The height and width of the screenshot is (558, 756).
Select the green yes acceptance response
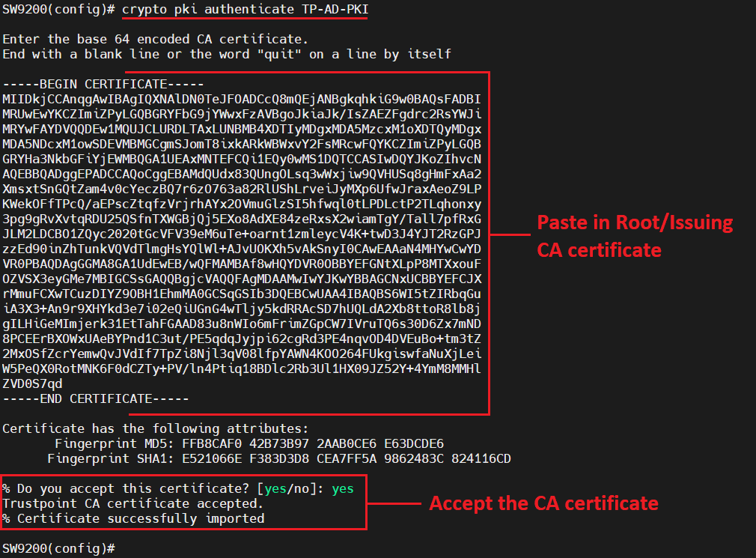342,488
